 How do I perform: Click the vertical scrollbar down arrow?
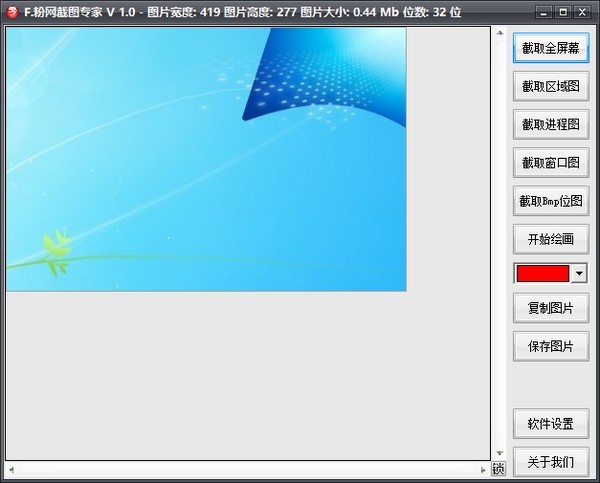[x=498, y=453]
